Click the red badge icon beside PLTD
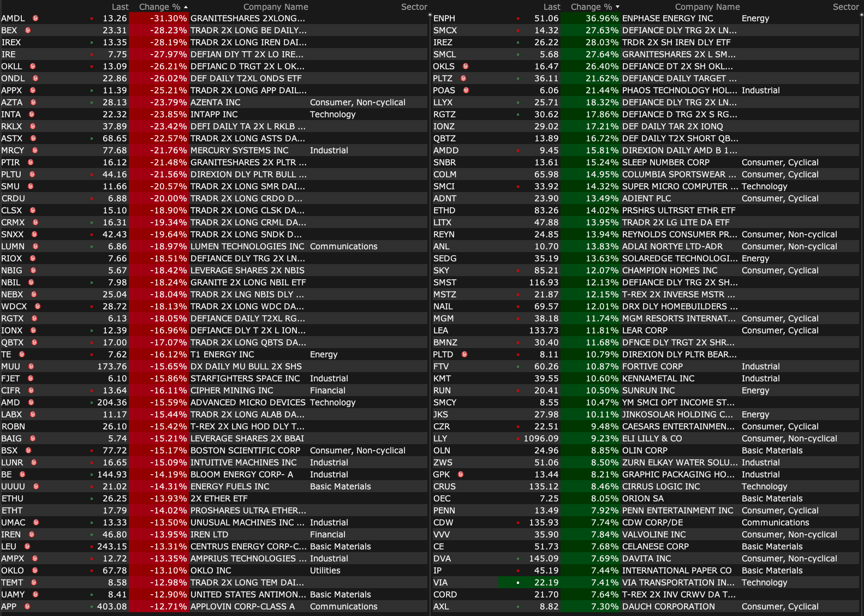The image size is (864, 616). click(x=464, y=355)
